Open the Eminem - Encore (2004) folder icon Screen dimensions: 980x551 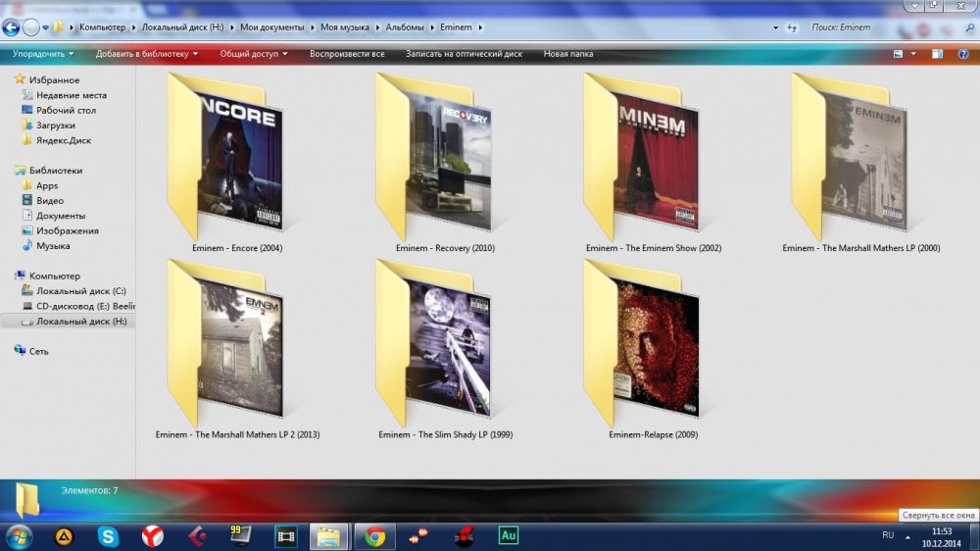[225, 156]
